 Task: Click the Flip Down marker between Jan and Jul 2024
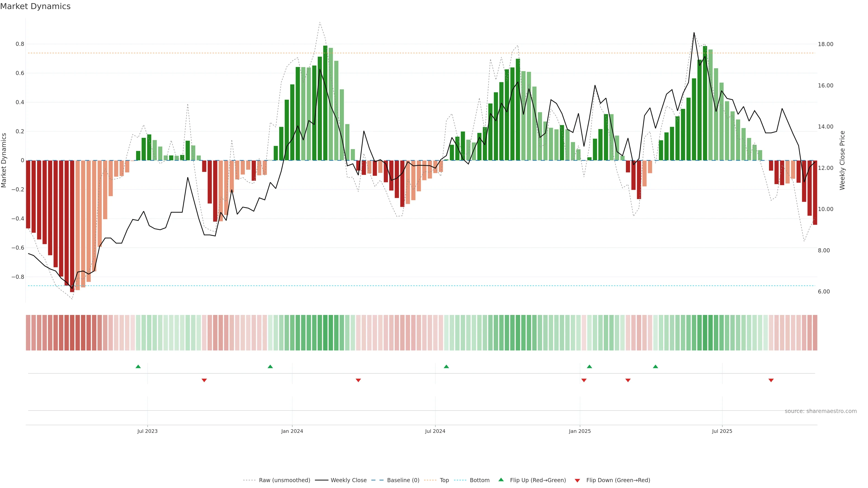click(358, 380)
